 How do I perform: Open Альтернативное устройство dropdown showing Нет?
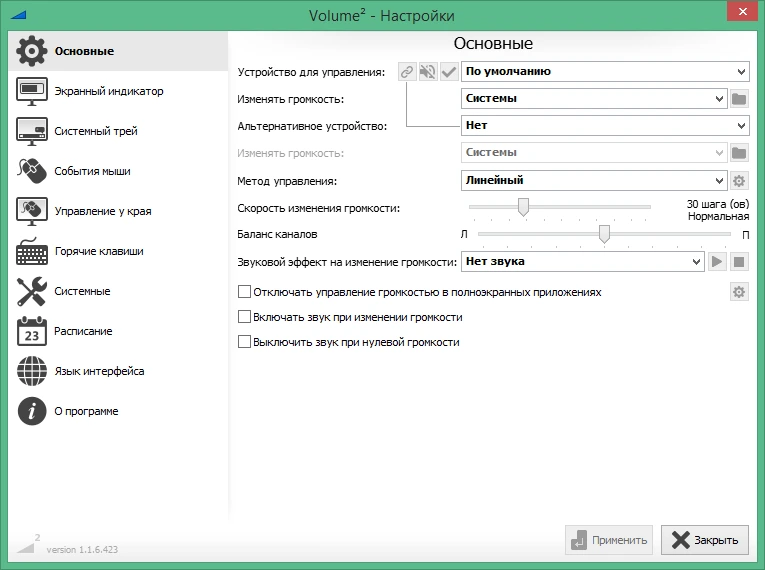click(x=605, y=125)
